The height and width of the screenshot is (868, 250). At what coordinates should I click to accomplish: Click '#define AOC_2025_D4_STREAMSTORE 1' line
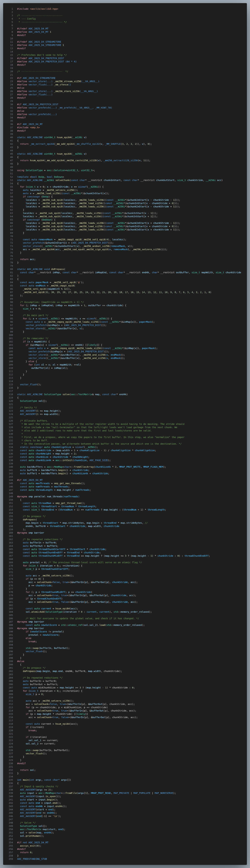pos(40,45)
